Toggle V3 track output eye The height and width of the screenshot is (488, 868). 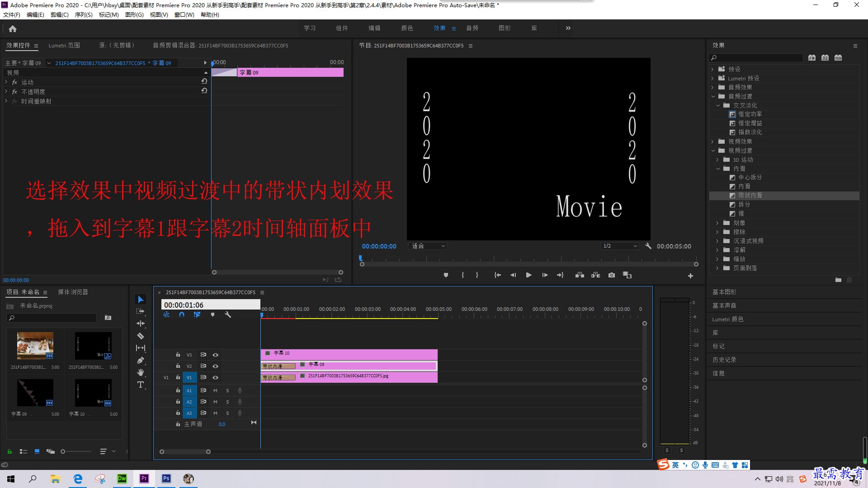(x=215, y=355)
